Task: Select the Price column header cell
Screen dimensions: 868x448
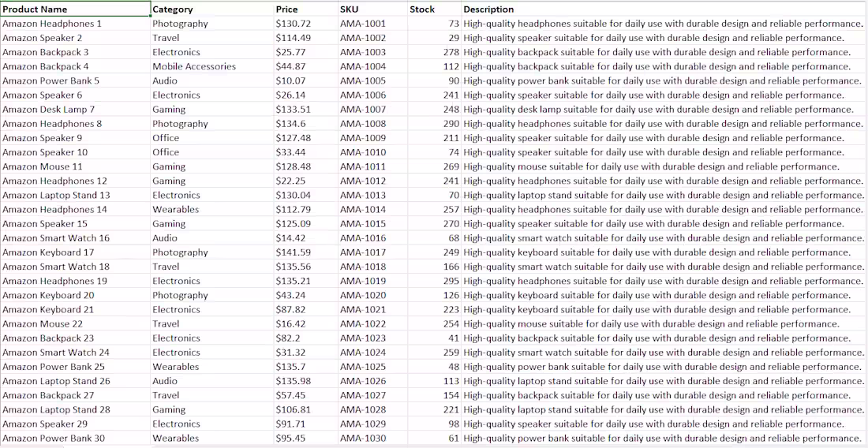Action: 305,9
